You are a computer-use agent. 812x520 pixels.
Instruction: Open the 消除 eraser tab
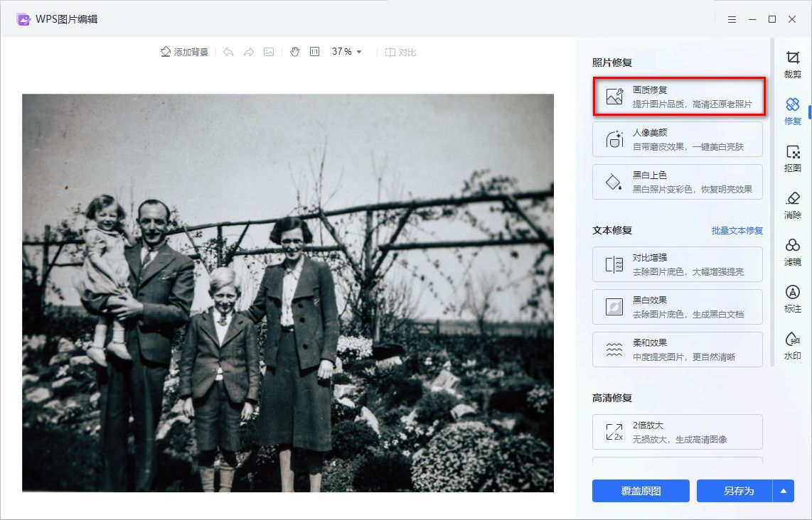click(792, 205)
